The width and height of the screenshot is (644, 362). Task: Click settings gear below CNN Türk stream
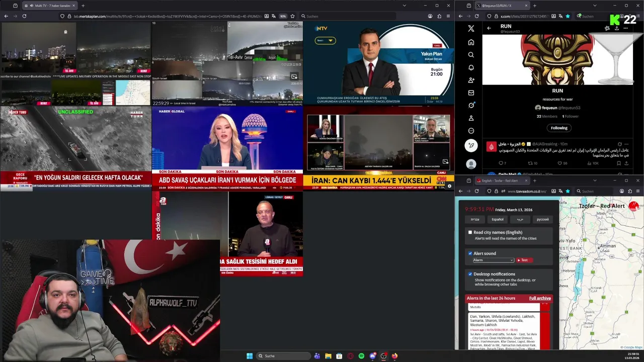tap(449, 187)
